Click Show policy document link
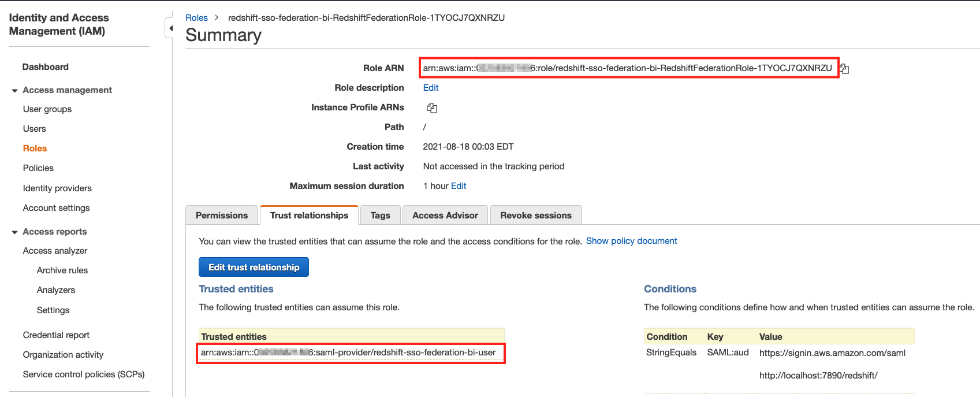This screenshot has width=980, height=397. [x=631, y=241]
